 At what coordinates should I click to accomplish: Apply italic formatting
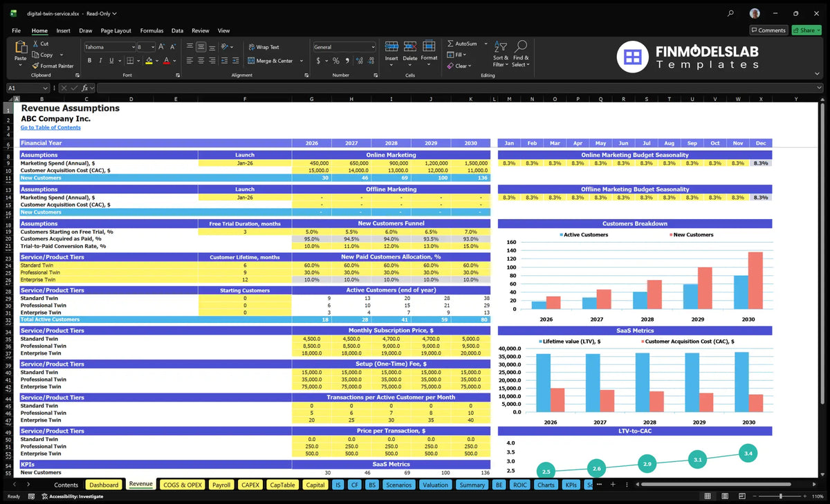(100, 61)
